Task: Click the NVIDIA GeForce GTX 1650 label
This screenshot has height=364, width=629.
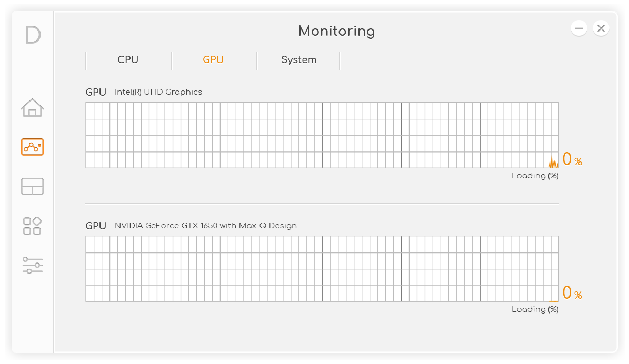Action: 206,226
